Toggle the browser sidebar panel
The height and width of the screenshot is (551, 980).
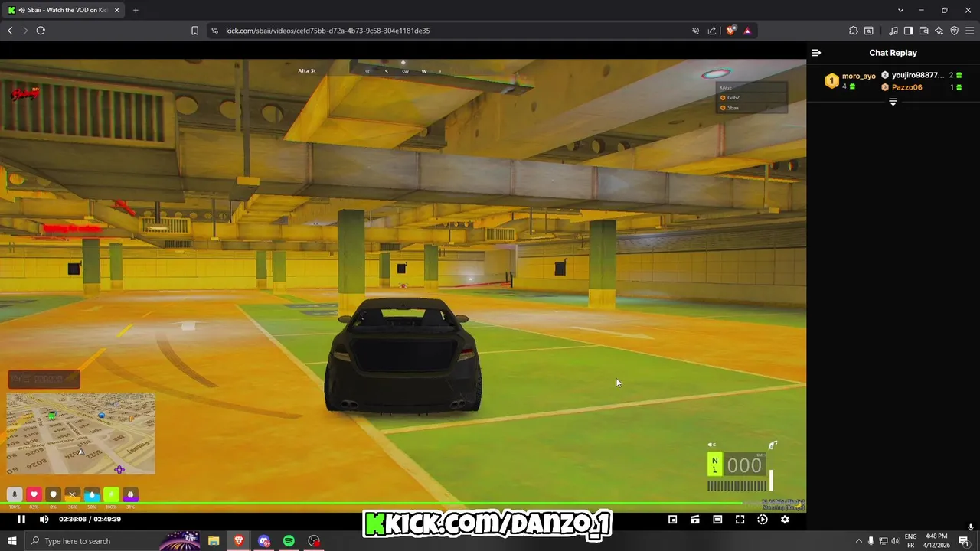tap(908, 31)
